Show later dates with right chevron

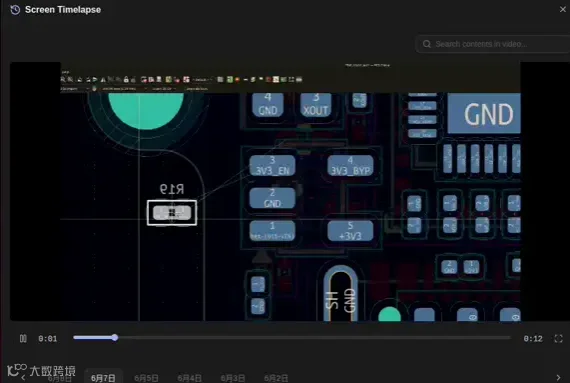point(558,378)
